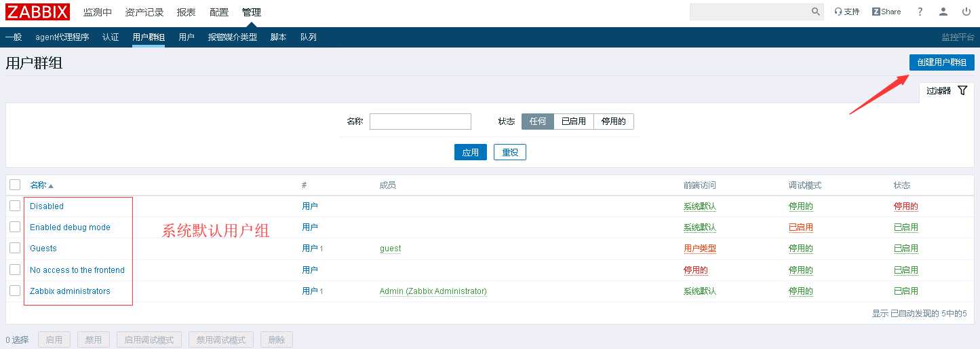Open the help question mark icon
The height and width of the screenshot is (349, 980).
click(x=920, y=12)
